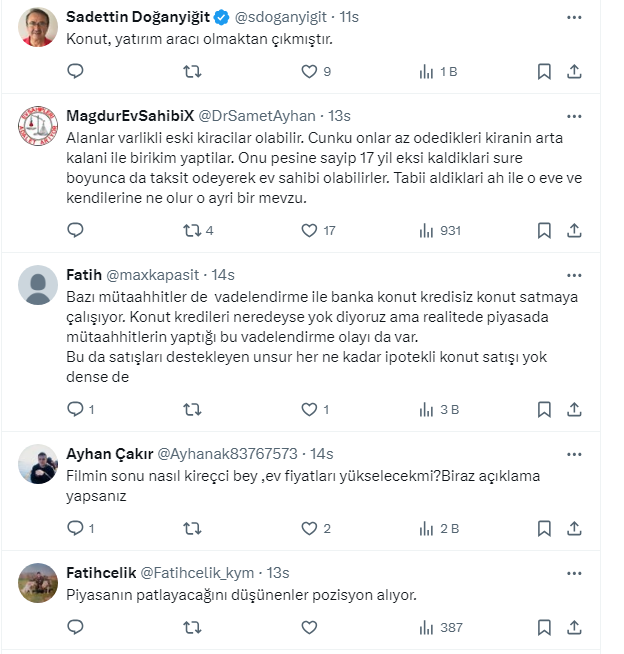This screenshot has height=654, width=624.
Task: Bookmark Fatih's tweet
Action: click(x=544, y=408)
